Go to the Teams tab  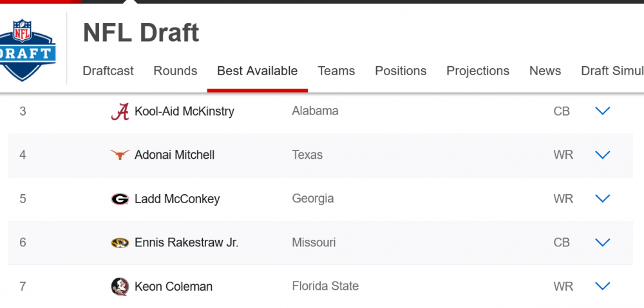(336, 71)
